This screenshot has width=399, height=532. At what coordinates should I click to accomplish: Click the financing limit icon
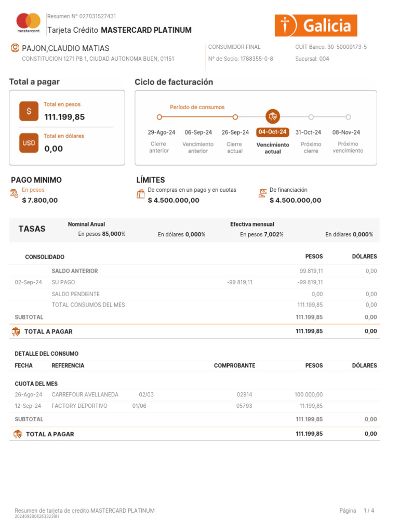click(x=262, y=193)
